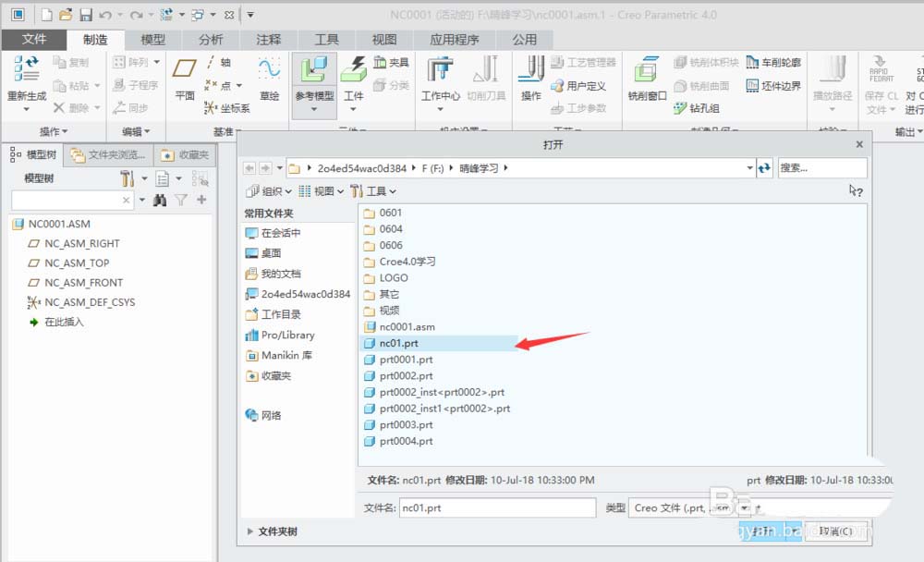Click the 用户定义 user-defined icon
This screenshot has width=924, height=562.
pos(578,86)
